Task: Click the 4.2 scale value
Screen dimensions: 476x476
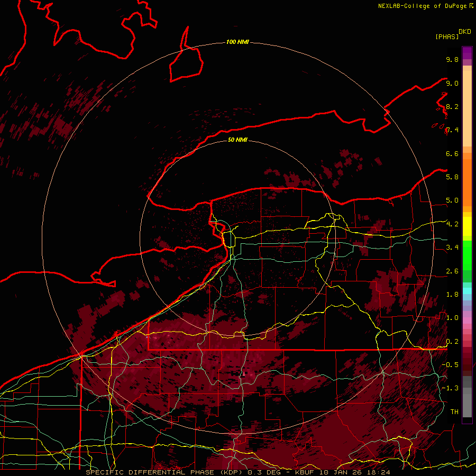Action: [452, 224]
